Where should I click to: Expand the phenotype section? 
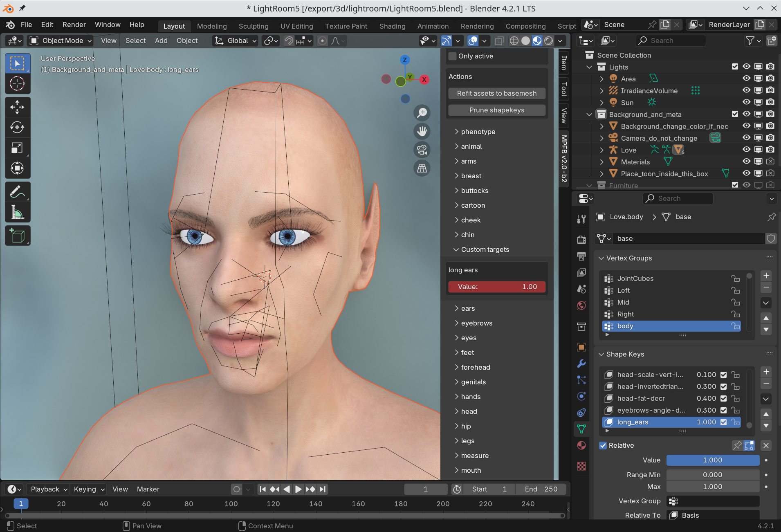[478, 132]
